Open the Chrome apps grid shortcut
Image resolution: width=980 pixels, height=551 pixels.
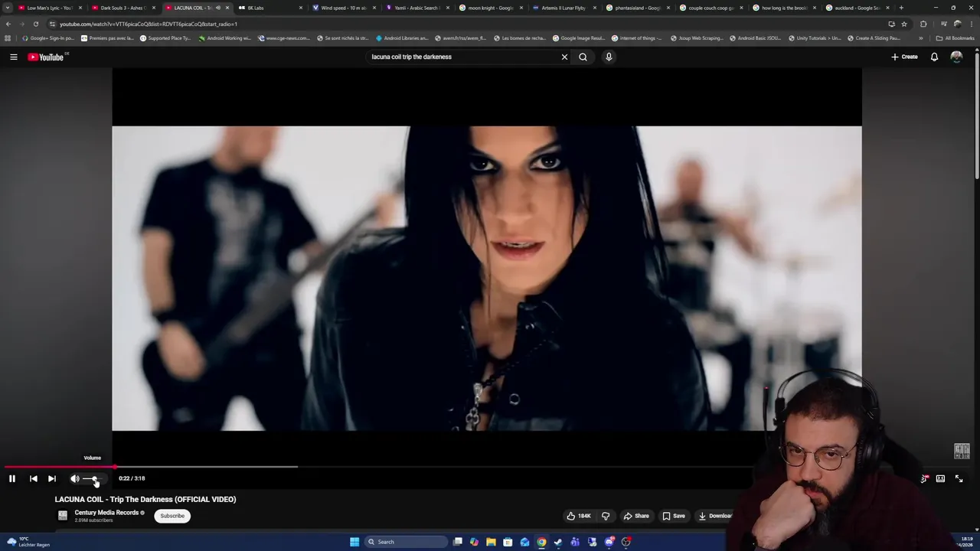click(x=8, y=37)
